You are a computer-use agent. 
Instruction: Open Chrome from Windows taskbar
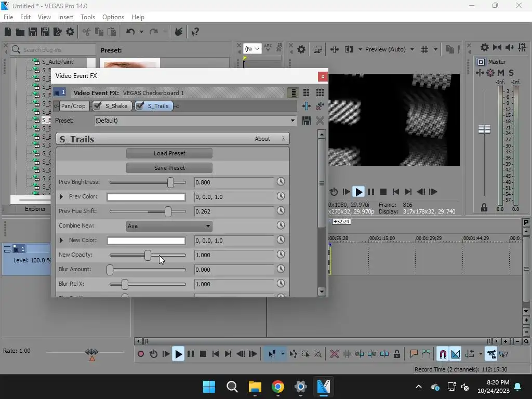277,387
